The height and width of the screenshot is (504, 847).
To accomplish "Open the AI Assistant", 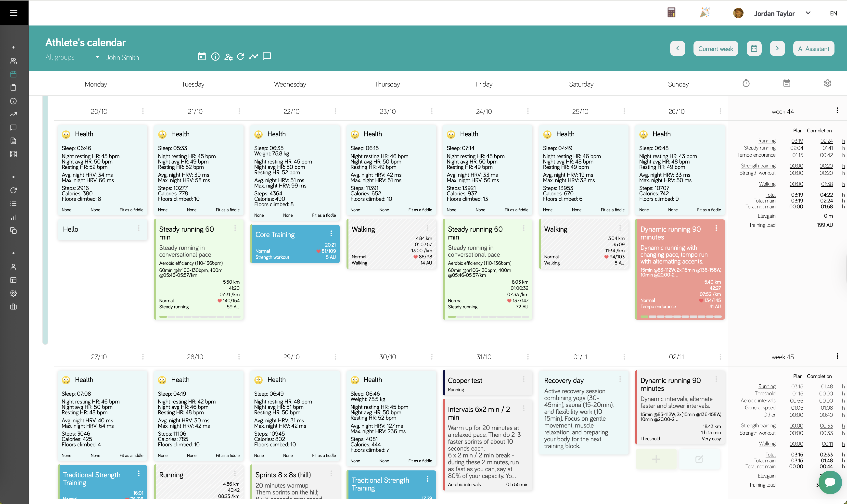I will tap(813, 49).
